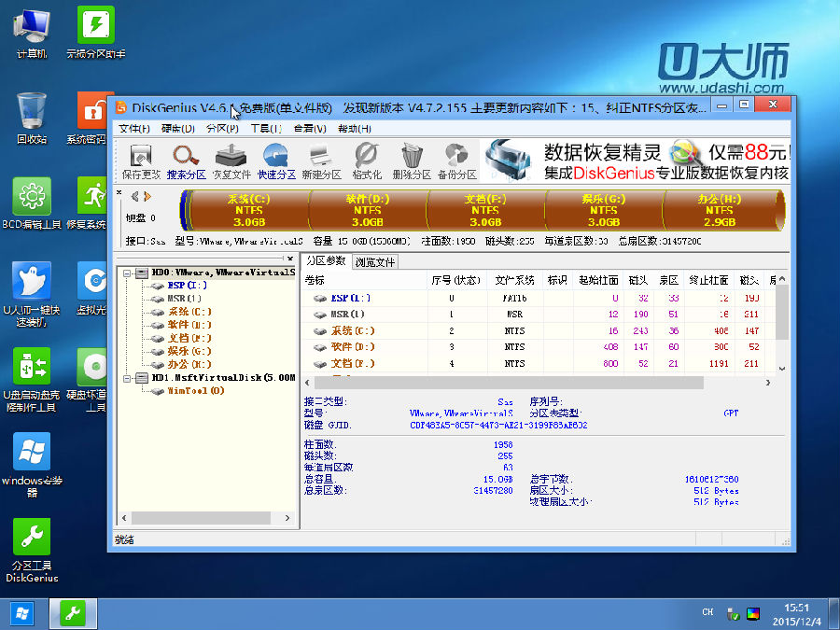The width and height of the screenshot is (840, 630).
Task: Select the 系统(C:) partition bar segment
Action: (x=249, y=210)
